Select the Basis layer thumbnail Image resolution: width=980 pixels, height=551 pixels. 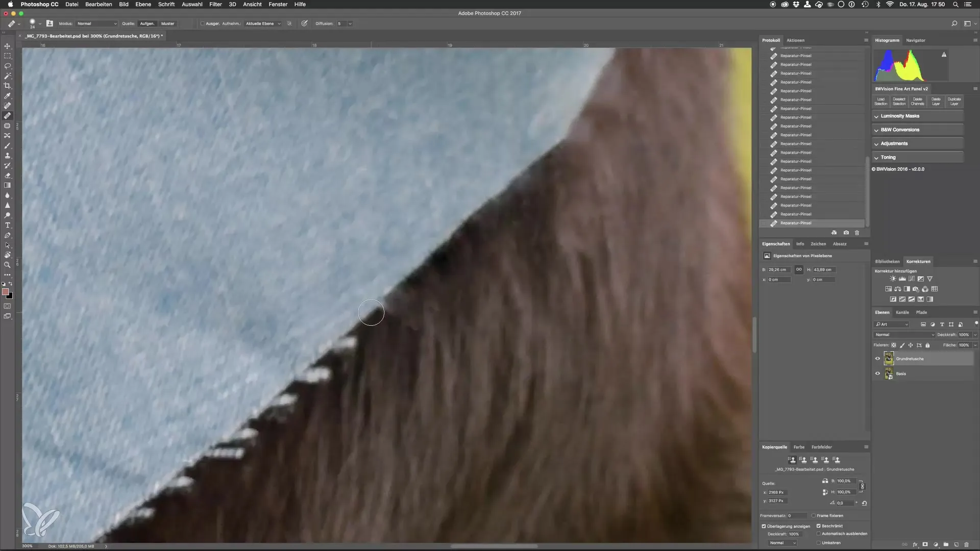pos(889,374)
